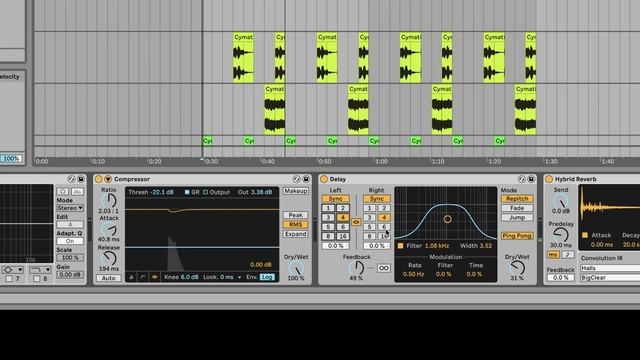The image size is (640, 360).
Task: Click the EQ Gain 0.00 dB field
Action: (x=70, y=274)
